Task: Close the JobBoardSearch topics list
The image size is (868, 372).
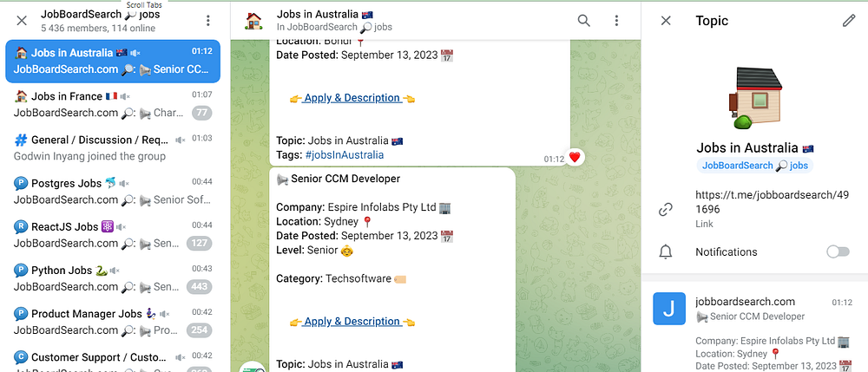Action: [x=22, y=21]
